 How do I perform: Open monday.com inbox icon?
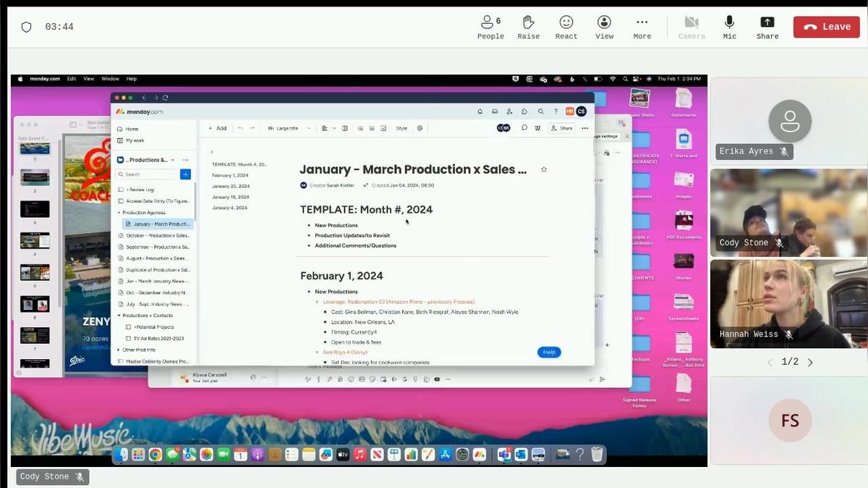tap(495, 112)
